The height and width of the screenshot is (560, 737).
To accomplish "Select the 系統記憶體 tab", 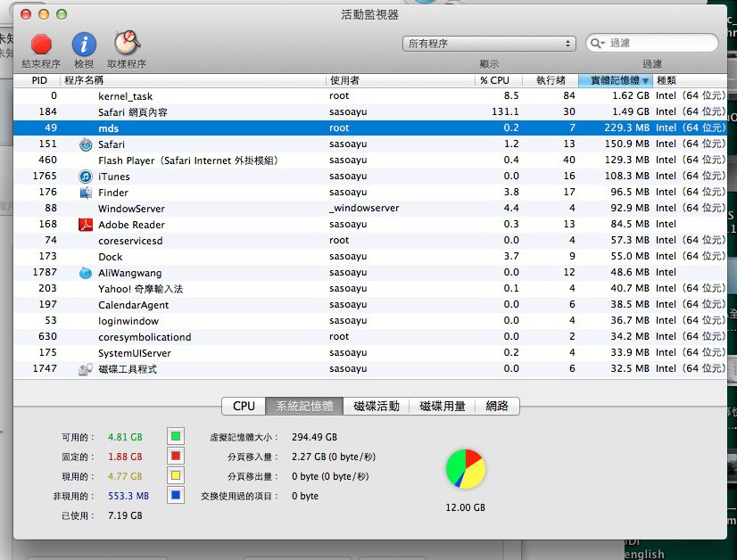I will pos(304,406).
